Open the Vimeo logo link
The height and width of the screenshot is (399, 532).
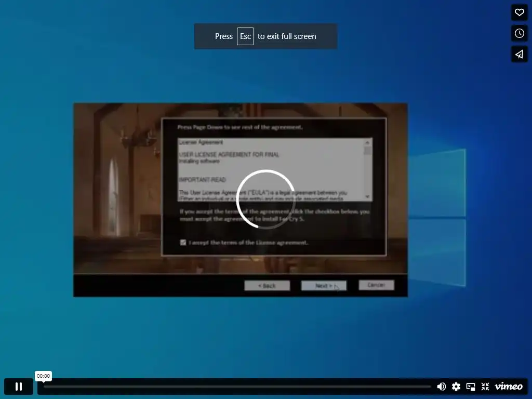tap(508, 386)
